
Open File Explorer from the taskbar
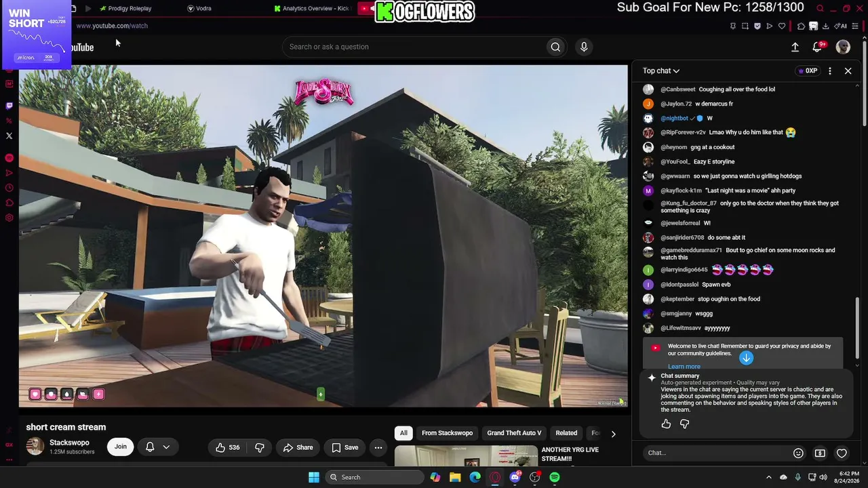tap(455, 477)
